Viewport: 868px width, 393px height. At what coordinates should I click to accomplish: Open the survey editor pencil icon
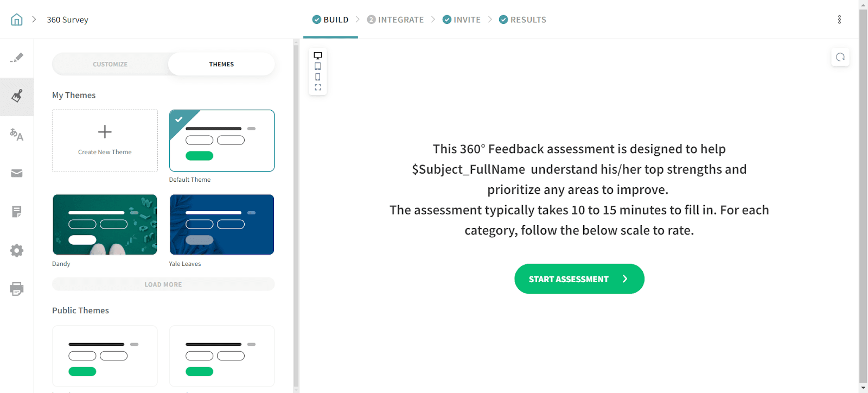[17, 58]
